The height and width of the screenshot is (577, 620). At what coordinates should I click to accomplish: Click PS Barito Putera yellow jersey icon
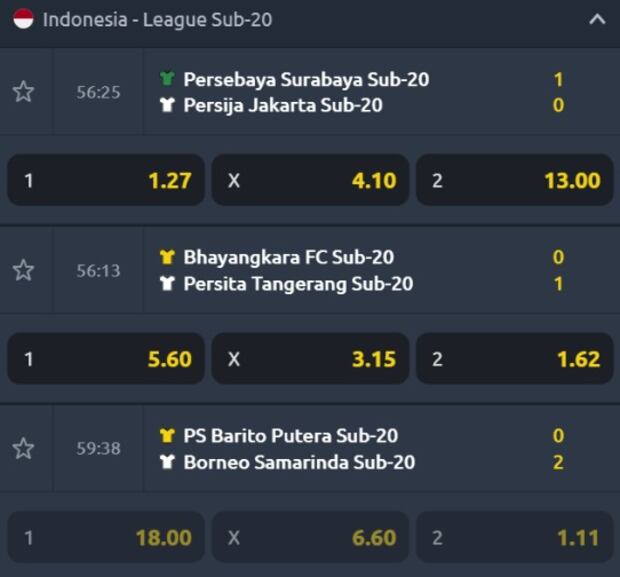point(167,435)
